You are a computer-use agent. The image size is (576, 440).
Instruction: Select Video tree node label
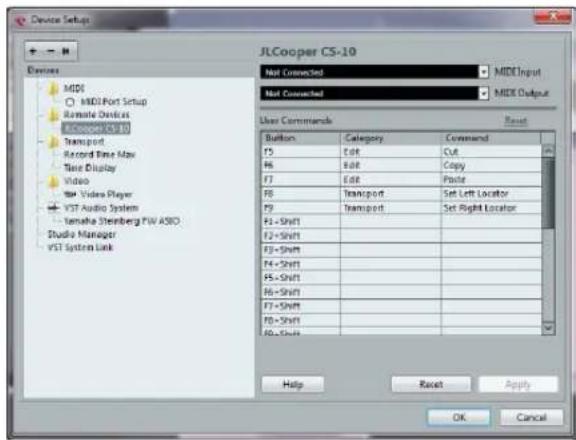point(76,181)
